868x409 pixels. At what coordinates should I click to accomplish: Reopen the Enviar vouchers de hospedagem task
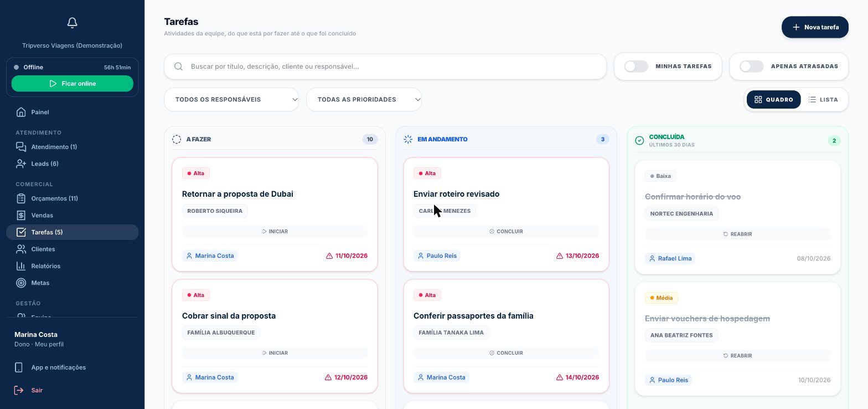coord(737,356)
